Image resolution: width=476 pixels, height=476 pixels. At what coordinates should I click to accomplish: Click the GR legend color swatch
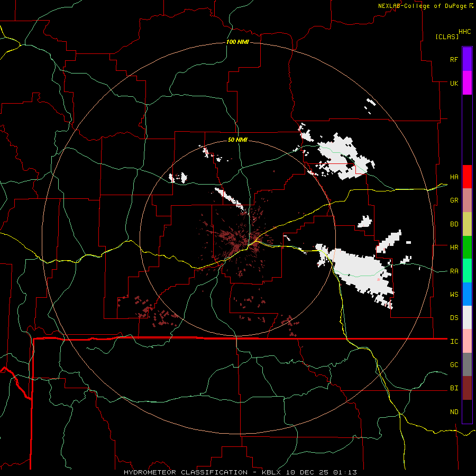click(467, 200)
